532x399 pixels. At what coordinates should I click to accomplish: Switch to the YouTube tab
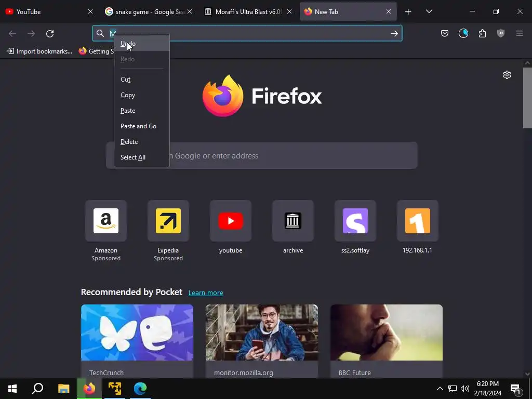(x=44, y=11)
